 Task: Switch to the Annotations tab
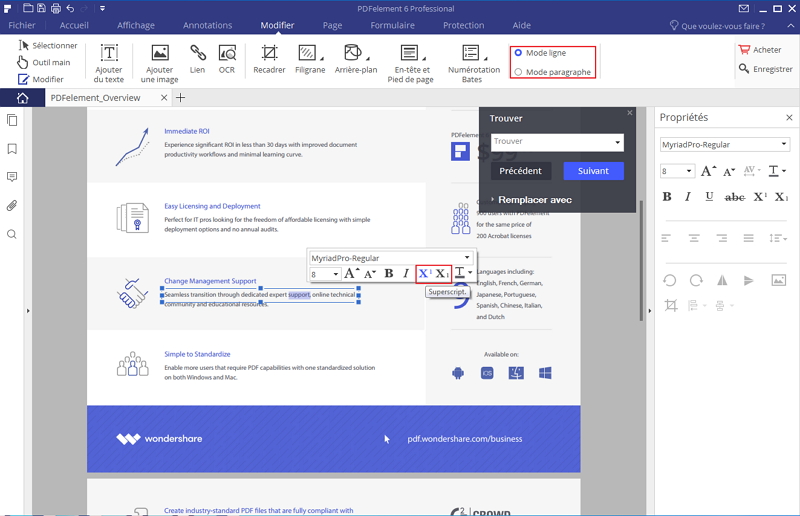point(207,25)
